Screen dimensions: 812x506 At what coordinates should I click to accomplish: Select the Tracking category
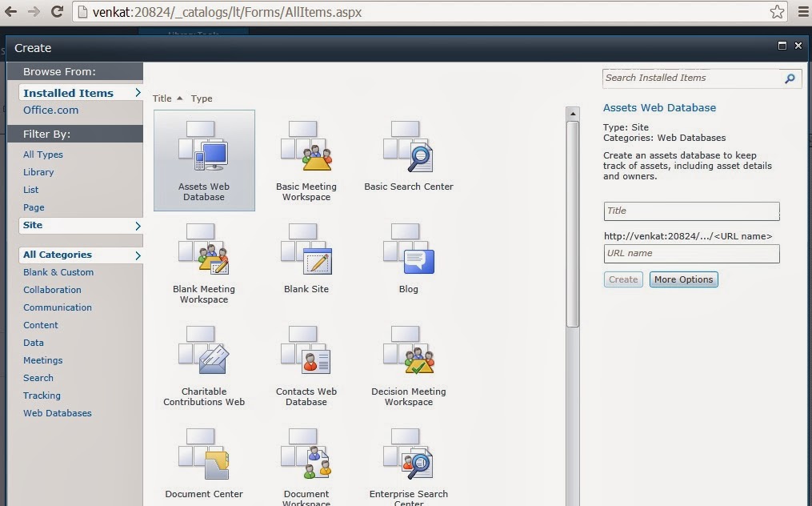click(42, 396)
